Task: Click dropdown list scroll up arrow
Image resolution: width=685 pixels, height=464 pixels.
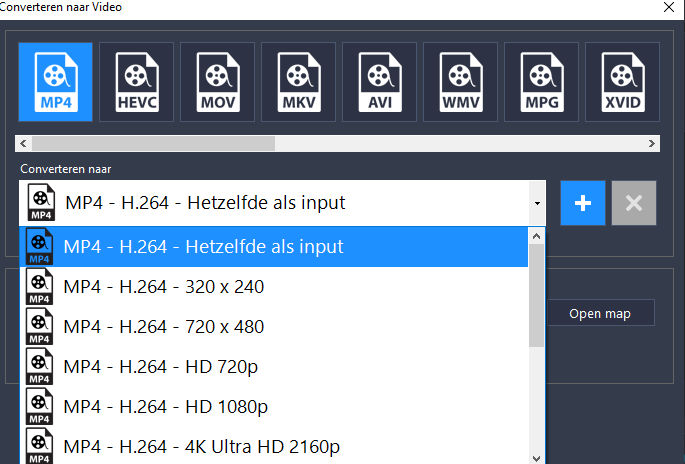Action: (x=537, y=236)
